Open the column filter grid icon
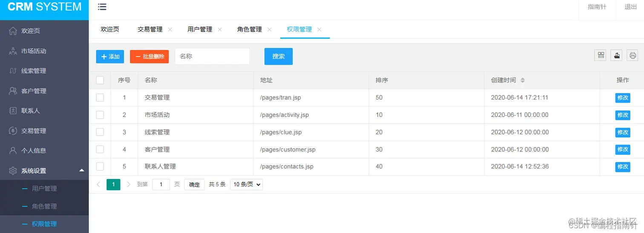644x233 pixels. pyautogui.click(x=601, y=55)
